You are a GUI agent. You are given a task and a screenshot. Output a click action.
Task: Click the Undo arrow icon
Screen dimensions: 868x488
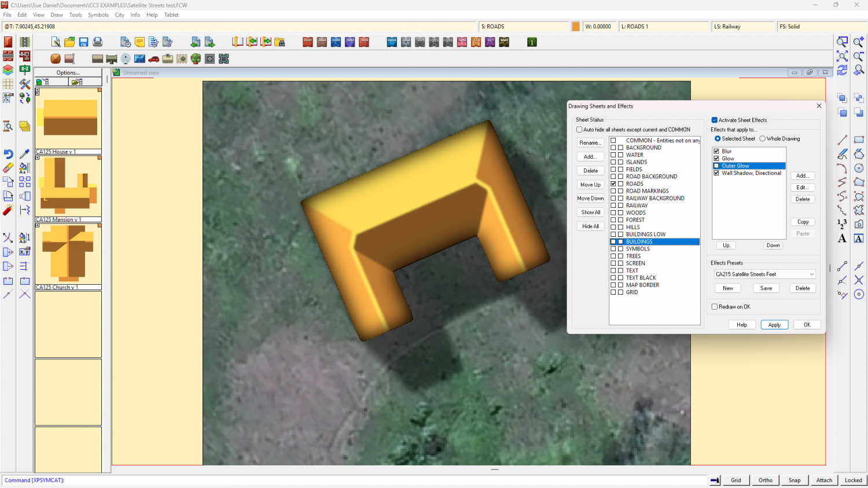8,154
